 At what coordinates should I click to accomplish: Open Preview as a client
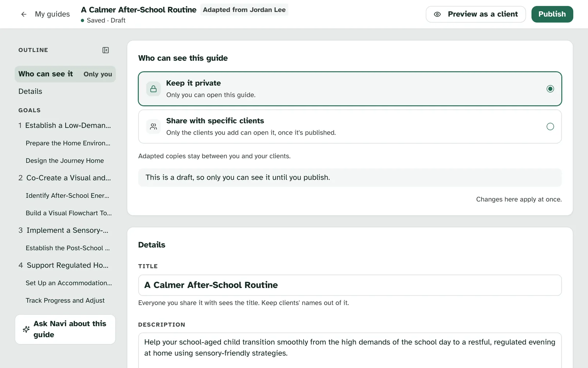click(476, 14)
